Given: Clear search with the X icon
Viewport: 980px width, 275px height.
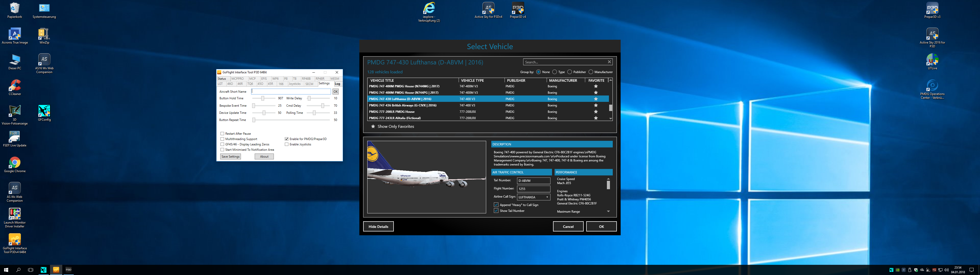Looking at the screenshot, I should click(609, 62).
